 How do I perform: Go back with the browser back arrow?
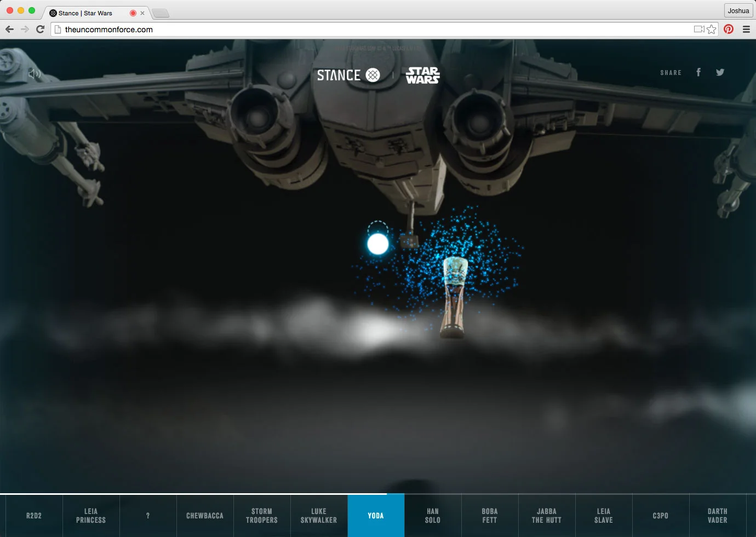9,29
